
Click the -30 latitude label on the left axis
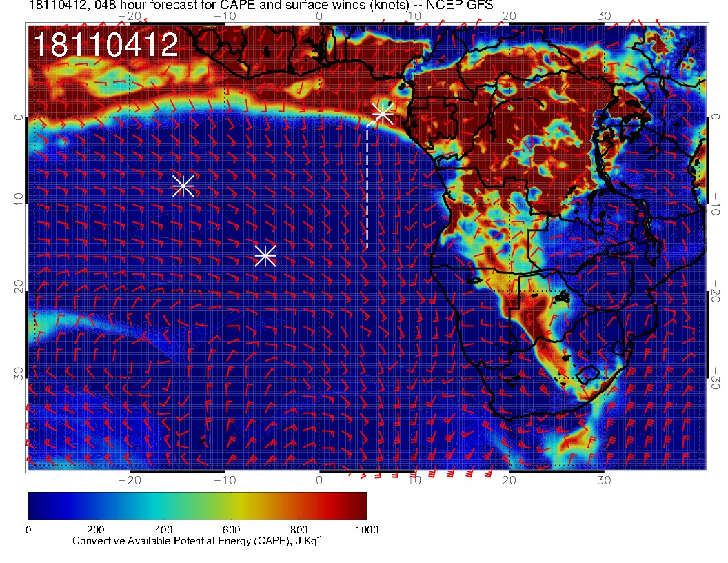pyautogui.click(x=18, y=378)
